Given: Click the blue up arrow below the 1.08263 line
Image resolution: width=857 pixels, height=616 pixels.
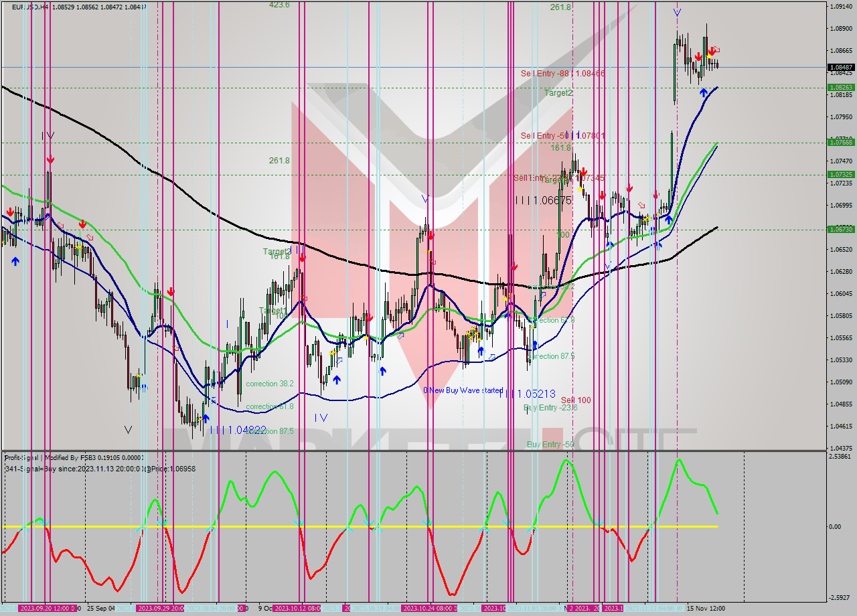Looking at the screenshot, I should coord(703,92).
